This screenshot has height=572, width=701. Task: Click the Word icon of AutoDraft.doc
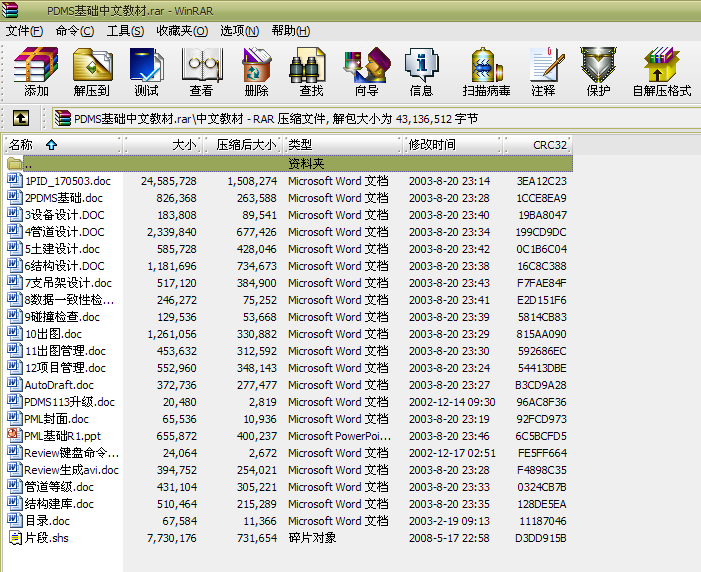pos(14,384)
